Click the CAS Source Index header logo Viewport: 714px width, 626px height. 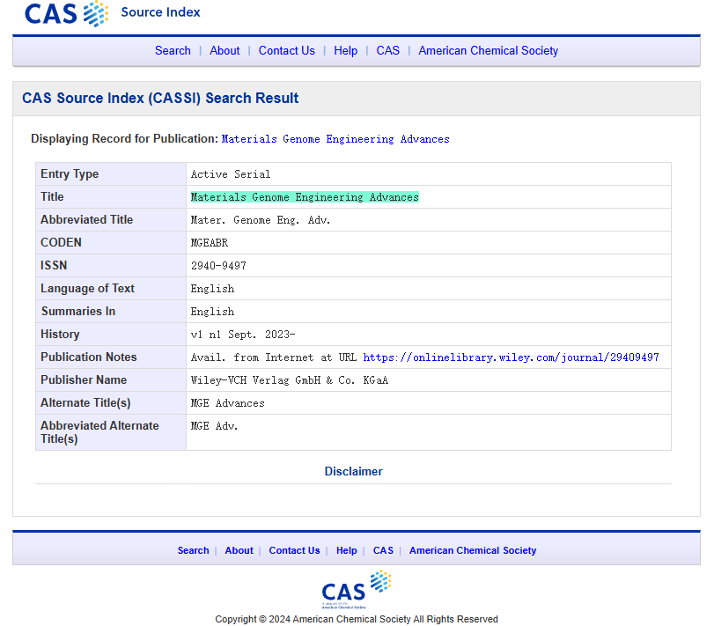point(110,14)
